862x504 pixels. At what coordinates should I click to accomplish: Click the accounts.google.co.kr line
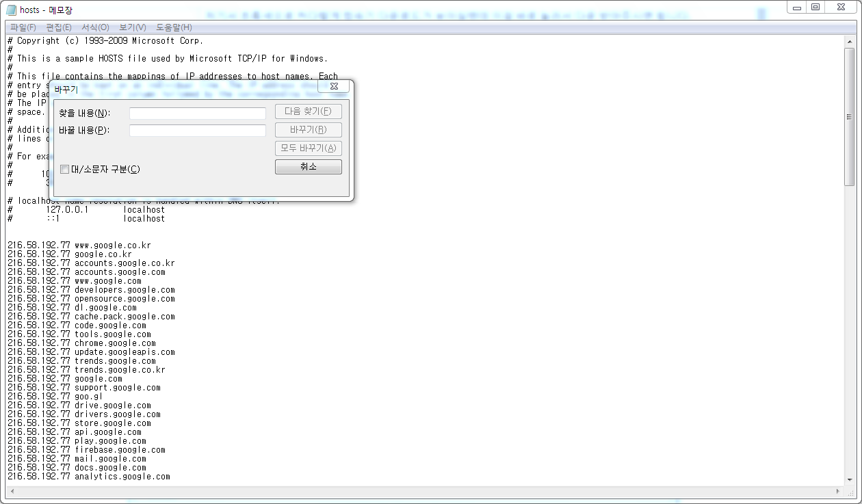click(x=91, y=263)
